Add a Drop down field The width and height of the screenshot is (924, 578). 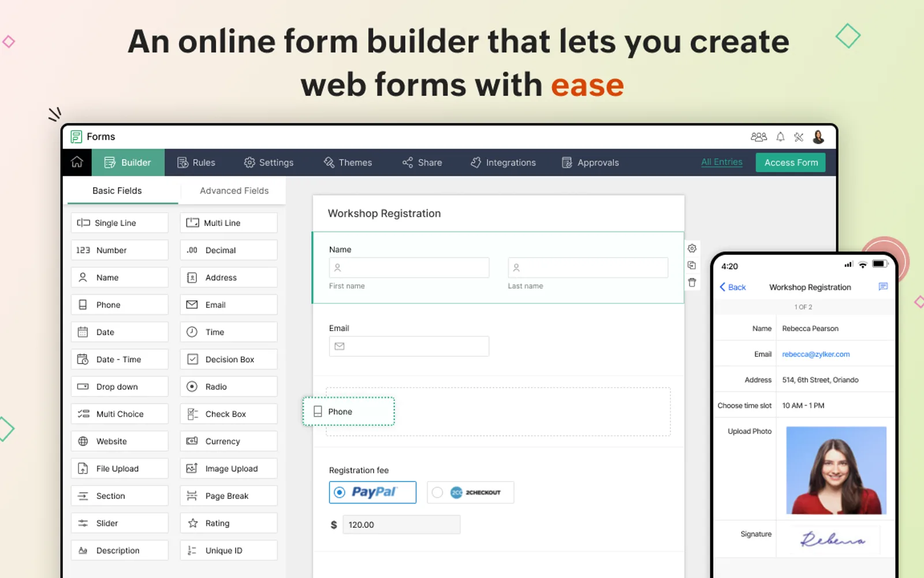tap(120, 387)
